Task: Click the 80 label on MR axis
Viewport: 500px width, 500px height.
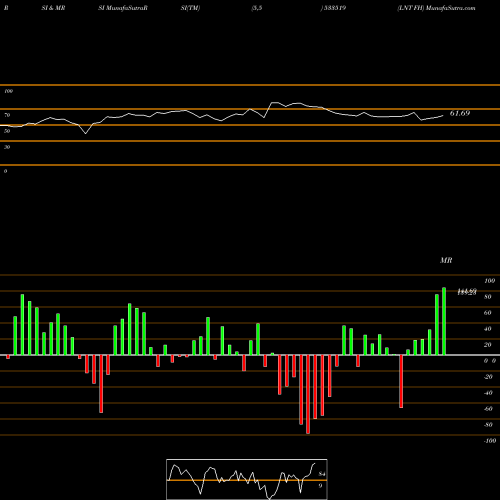Action: [488, 297]
